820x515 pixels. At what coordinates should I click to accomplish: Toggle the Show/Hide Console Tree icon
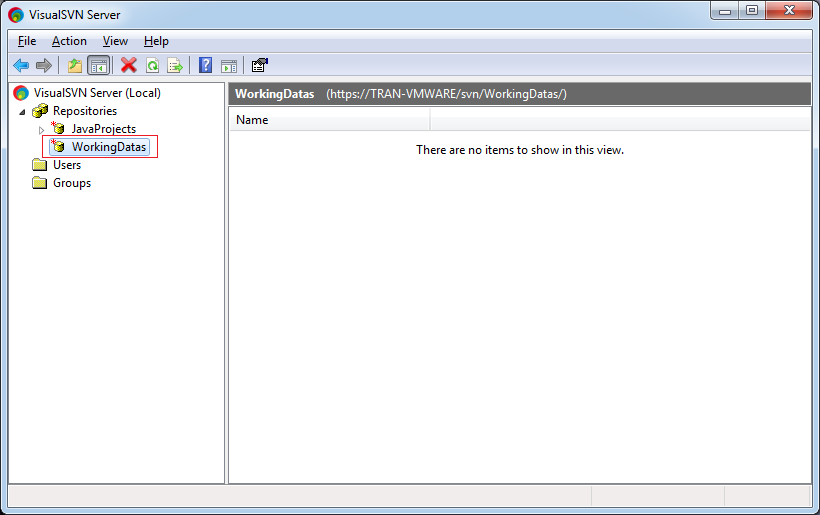click(x=99, y=66)
